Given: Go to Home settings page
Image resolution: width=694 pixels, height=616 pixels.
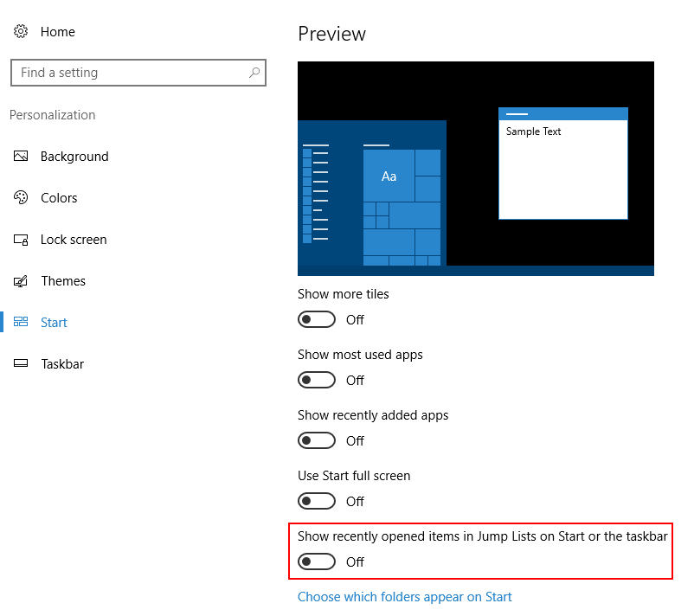Looking at the screenshot, I should pos(57,32).
